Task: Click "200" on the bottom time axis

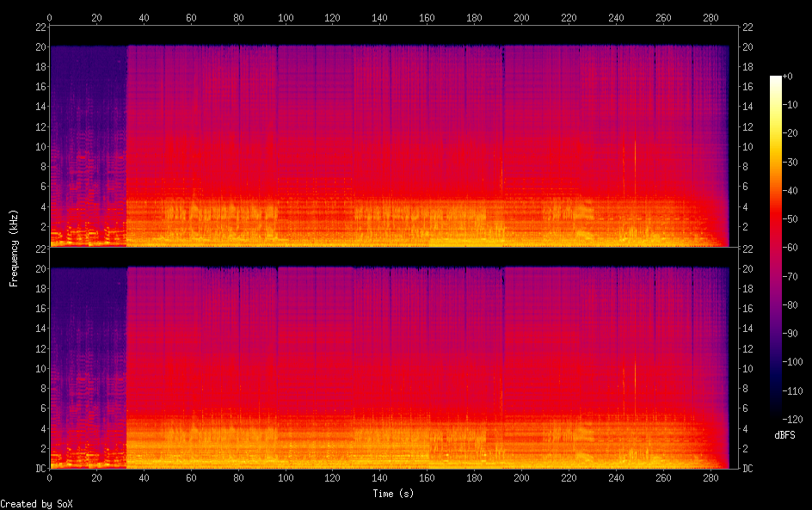Action: coord(521,478)
